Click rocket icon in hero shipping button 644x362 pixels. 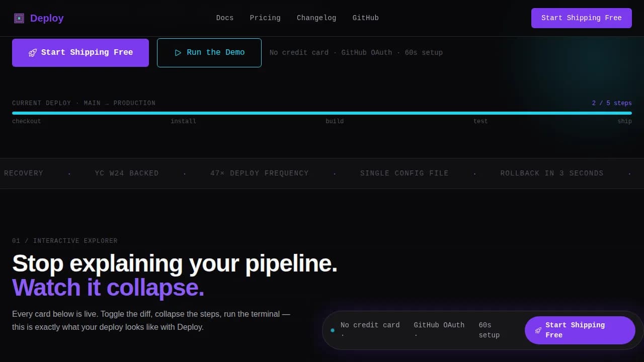(x=33, y=53)
